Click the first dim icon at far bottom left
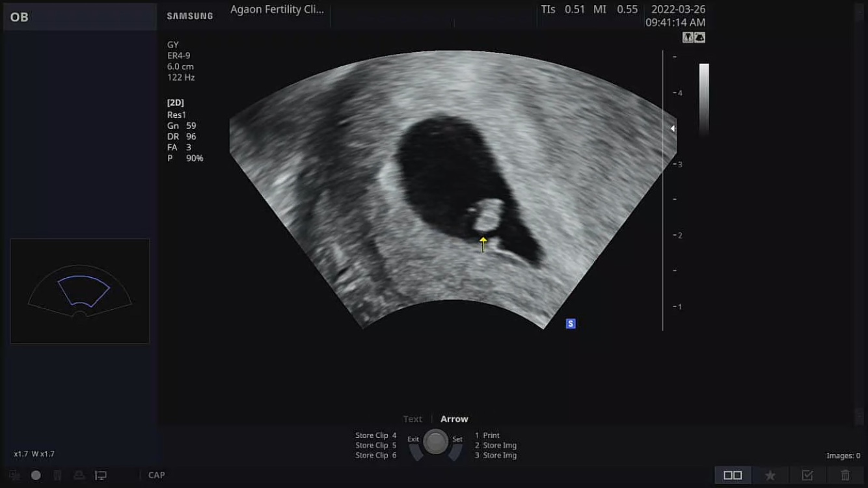This screenshot has height=488, width=868. [x=14, y=475]
